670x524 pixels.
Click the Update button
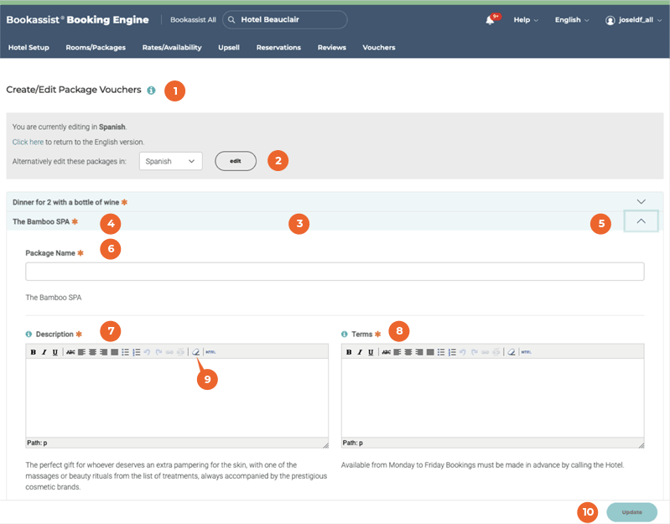coord(632,512)
